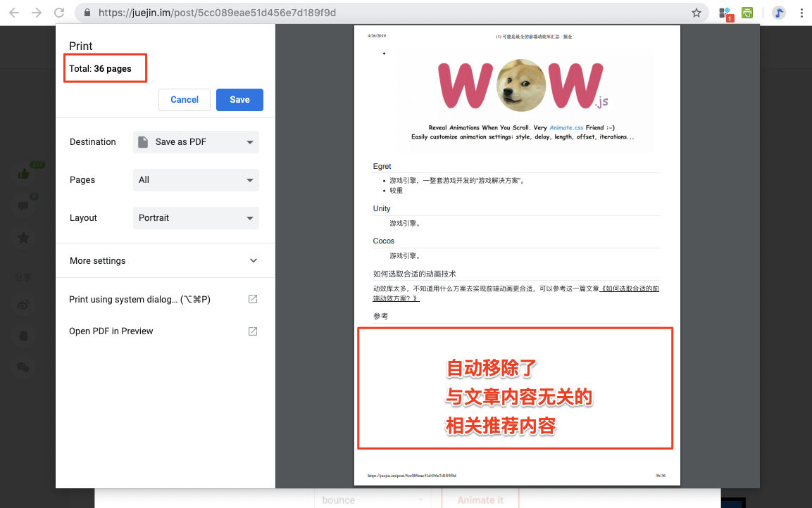This screenshot has width=812, height=508.
Task: Save the document as PDF
Action: click(x=239, y=100)
